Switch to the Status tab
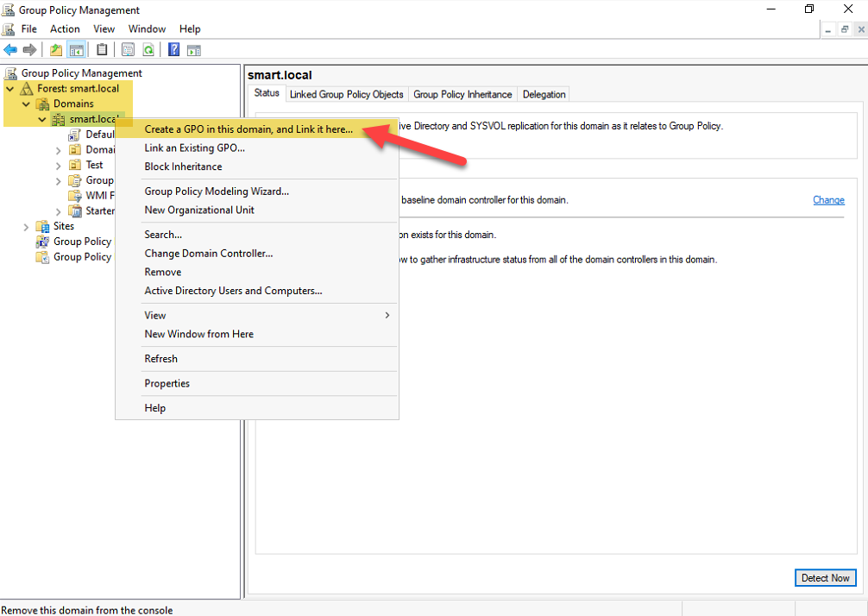This screenshot has width=868, height=616. pyautogui.click(x=267, y=93)
